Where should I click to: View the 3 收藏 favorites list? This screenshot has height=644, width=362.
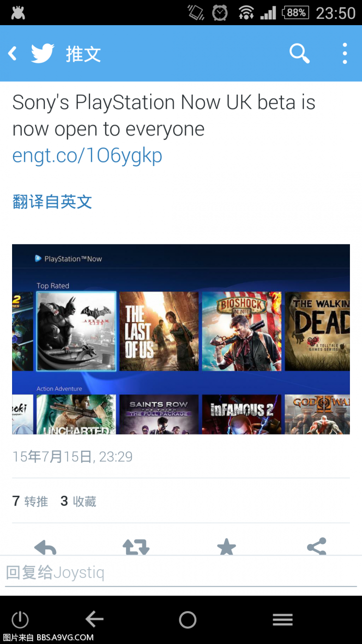tap(78, 501)
